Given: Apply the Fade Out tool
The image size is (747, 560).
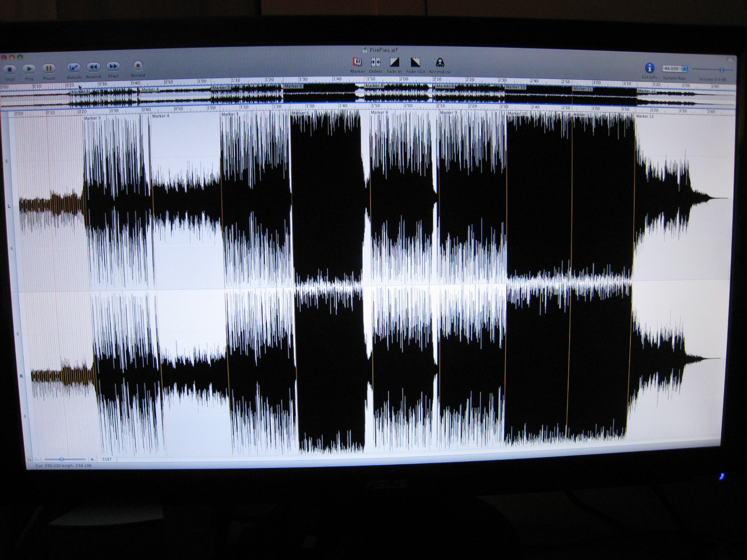Looking at the screenshot, I should (x=415, y=63).
